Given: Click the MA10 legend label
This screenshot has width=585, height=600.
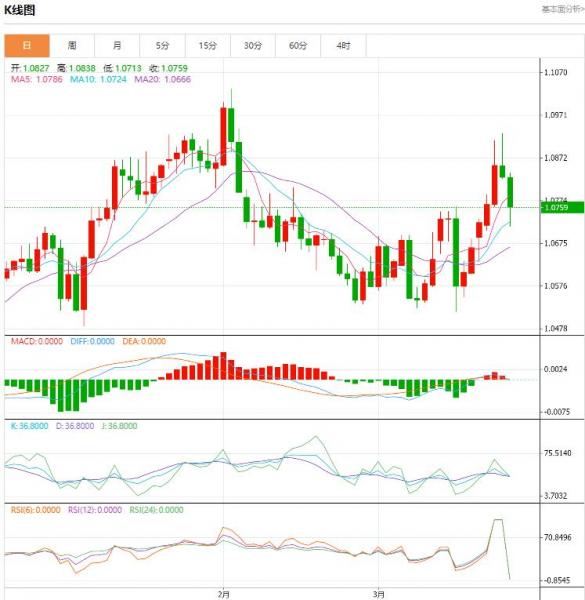Looking at the screenshot, I should tap(98, 79).
